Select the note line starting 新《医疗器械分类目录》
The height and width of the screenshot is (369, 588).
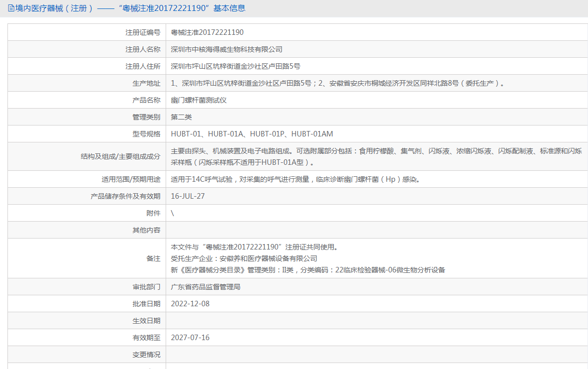(308, 270)
